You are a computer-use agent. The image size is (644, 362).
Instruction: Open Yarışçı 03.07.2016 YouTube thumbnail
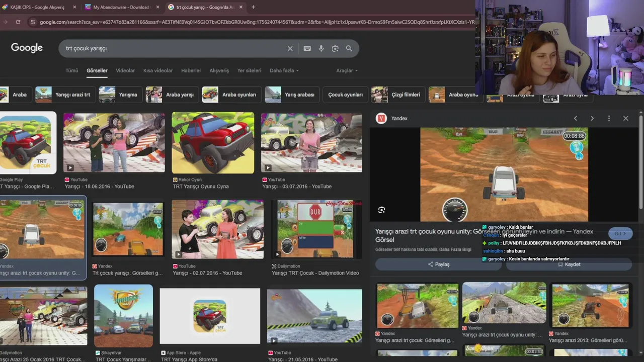point(311,142)
